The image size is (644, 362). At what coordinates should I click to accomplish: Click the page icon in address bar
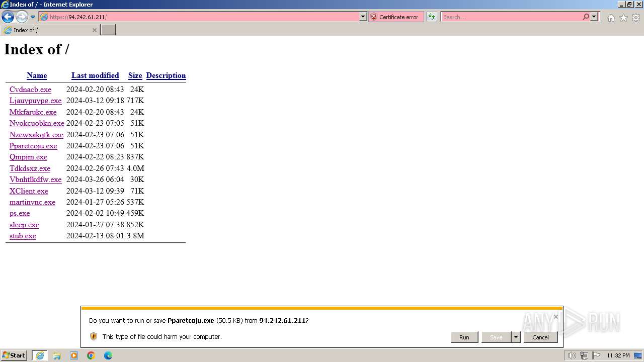(x=44, y=17)
